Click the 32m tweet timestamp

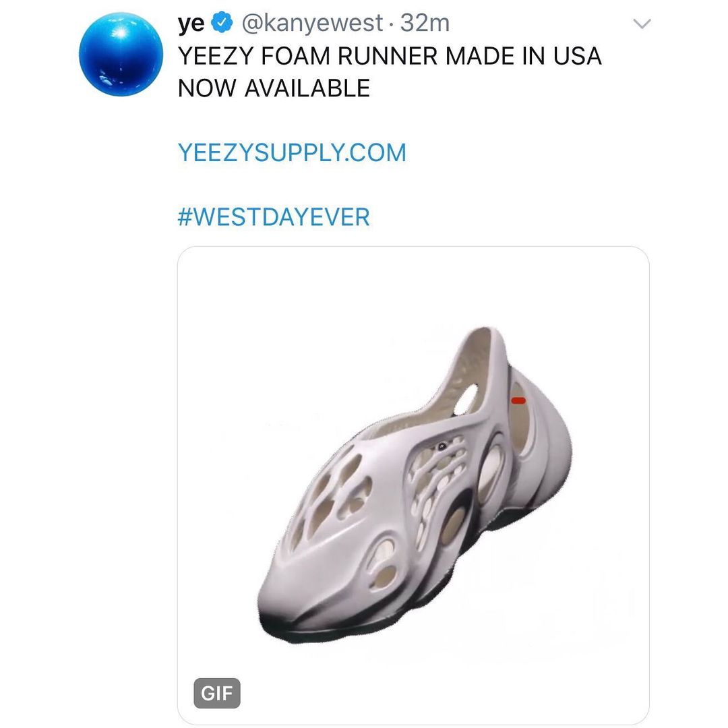point(425,24)
